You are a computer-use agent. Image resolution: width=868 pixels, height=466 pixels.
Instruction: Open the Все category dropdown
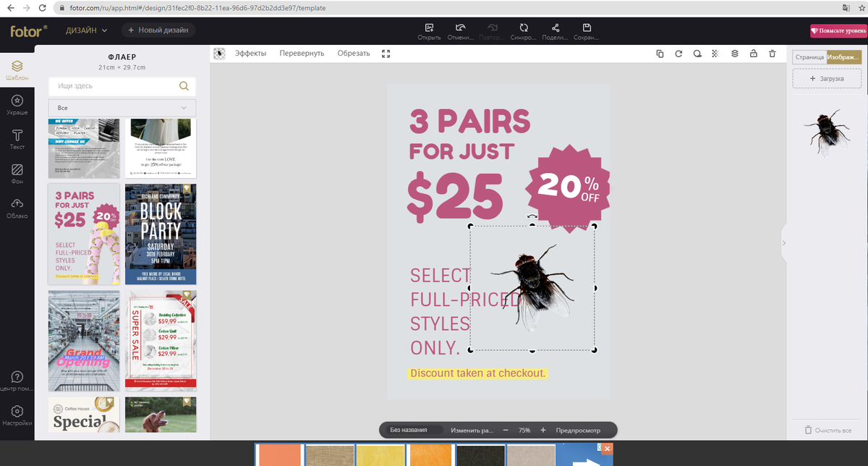[122, 108]
